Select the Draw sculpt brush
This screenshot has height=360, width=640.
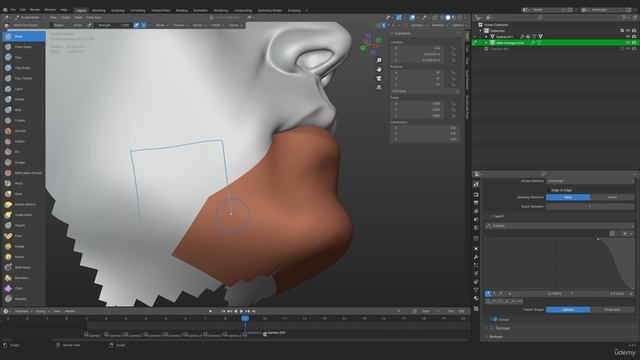pos(24,36)
